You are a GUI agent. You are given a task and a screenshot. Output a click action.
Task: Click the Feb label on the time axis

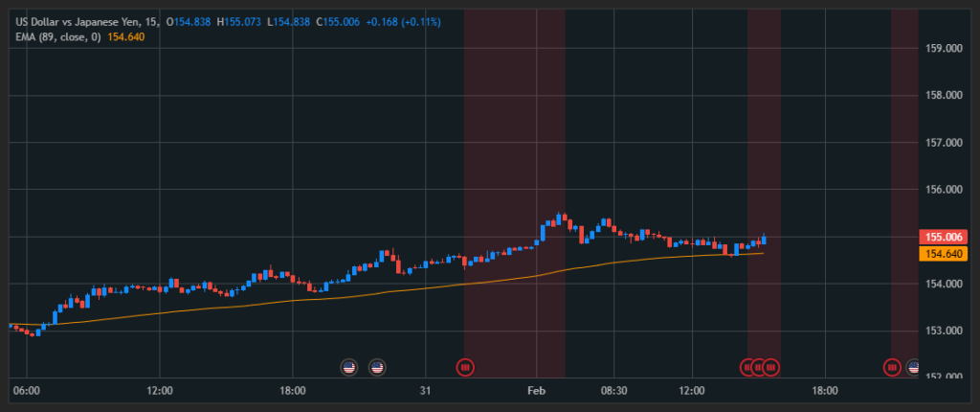point(536,391)
